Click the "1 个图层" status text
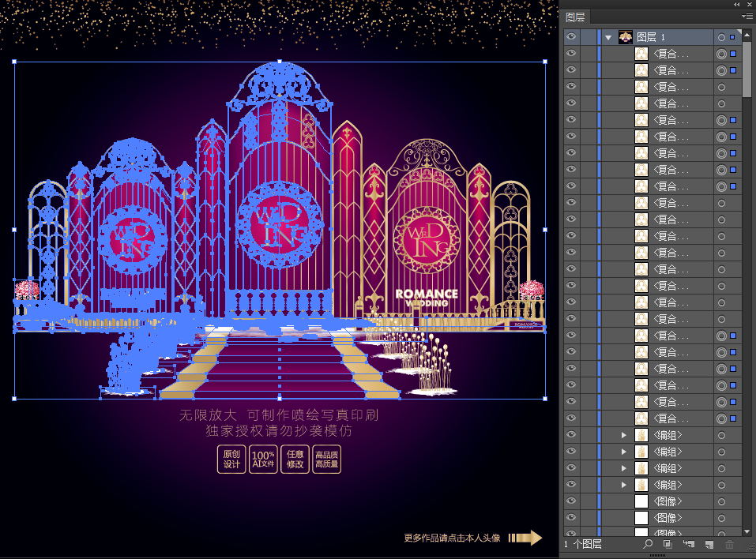Image resolution: width=756 pixels, height=559 pixels. coord(583,544)
